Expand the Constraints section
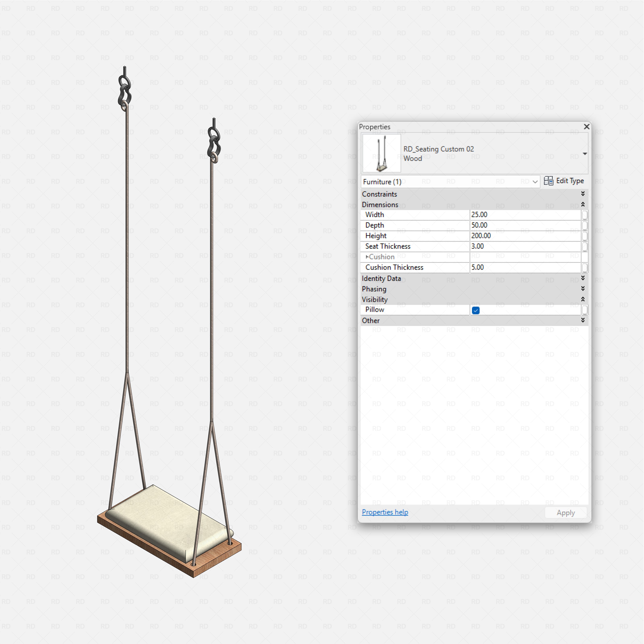Screen dimensions: 644x644 tap(583, 194)
